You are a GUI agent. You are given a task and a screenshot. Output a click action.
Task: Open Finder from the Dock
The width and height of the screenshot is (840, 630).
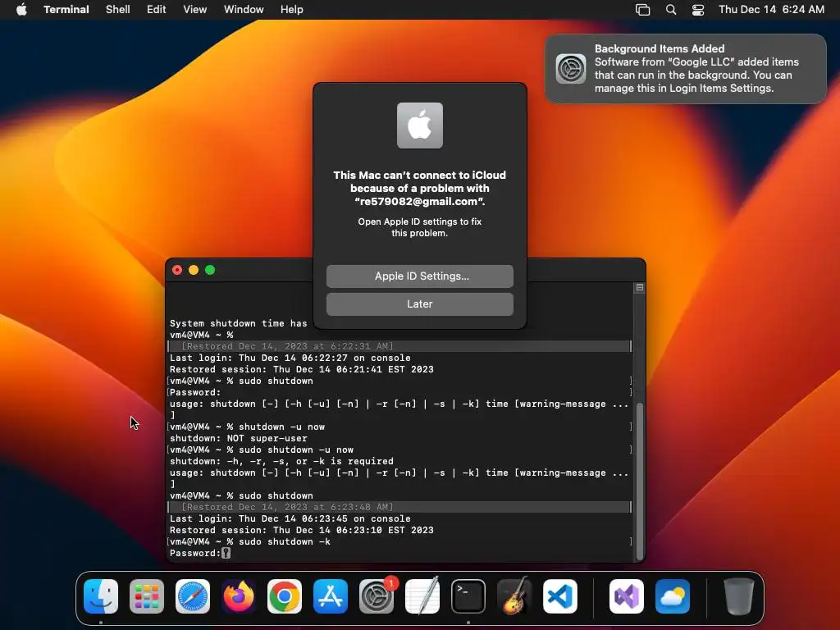tap(101, 596)
